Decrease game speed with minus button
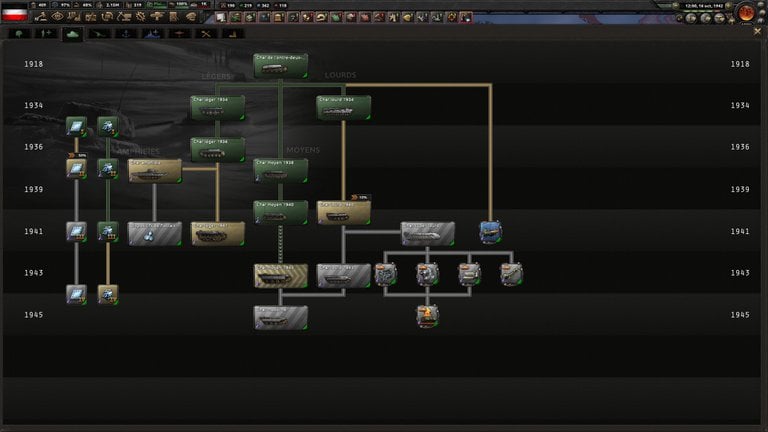This screenshot has height=432, width=768. (676, 6)
